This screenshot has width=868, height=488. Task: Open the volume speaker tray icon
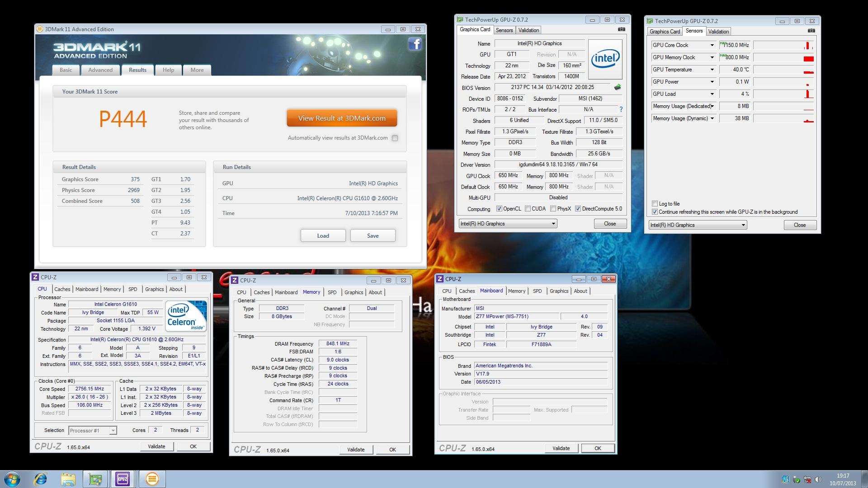pos(818,480)
